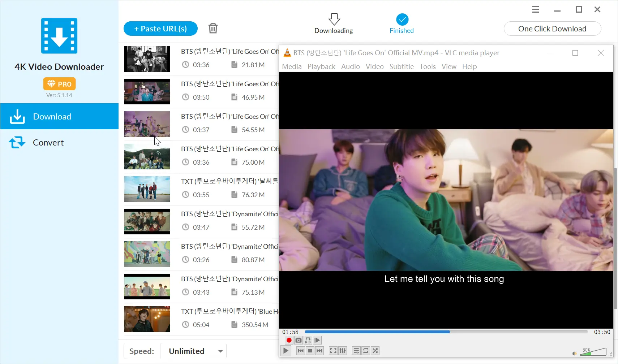Open the VLC Video menu

point(374,66)
